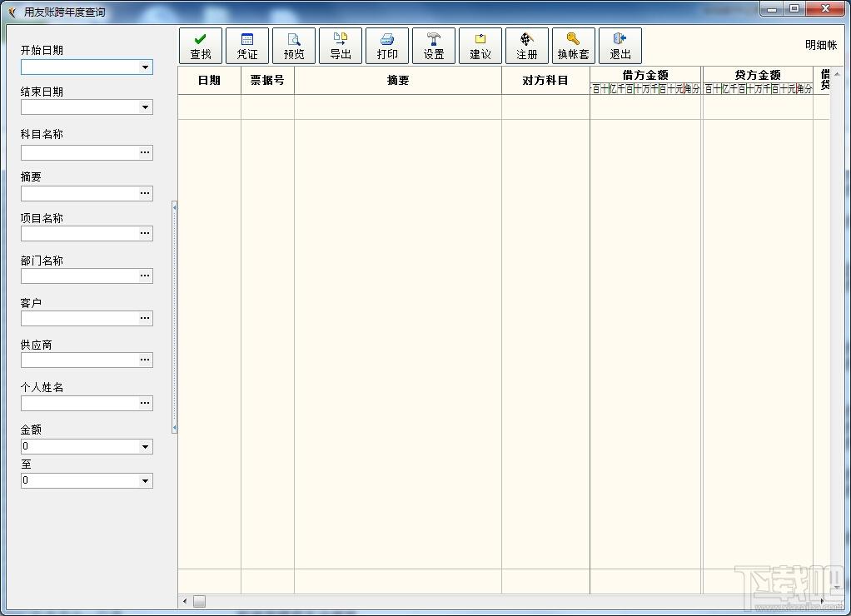Click the 换帐套 switch account set icon
This screenshot has height=616, width=851.
574,46
